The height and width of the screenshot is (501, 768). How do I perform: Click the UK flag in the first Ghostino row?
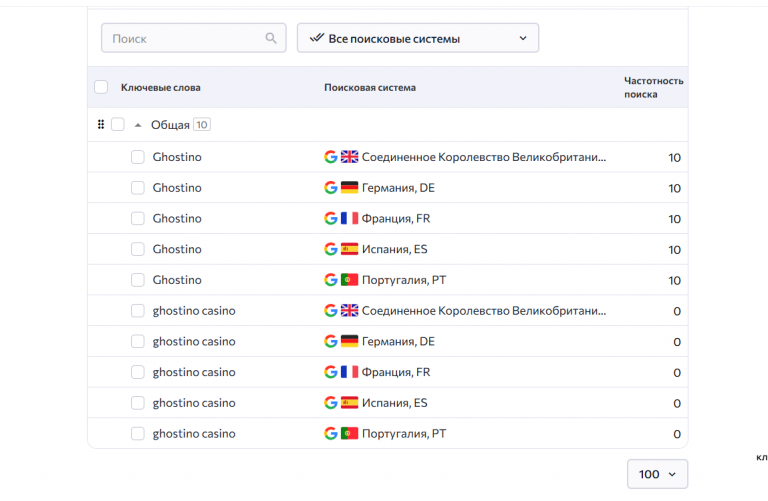[349, 157]
